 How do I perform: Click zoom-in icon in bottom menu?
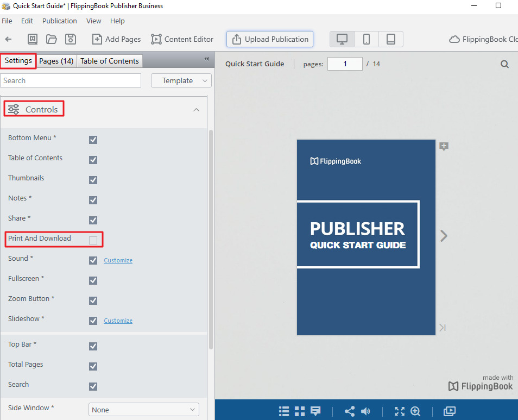pos(415,411)
